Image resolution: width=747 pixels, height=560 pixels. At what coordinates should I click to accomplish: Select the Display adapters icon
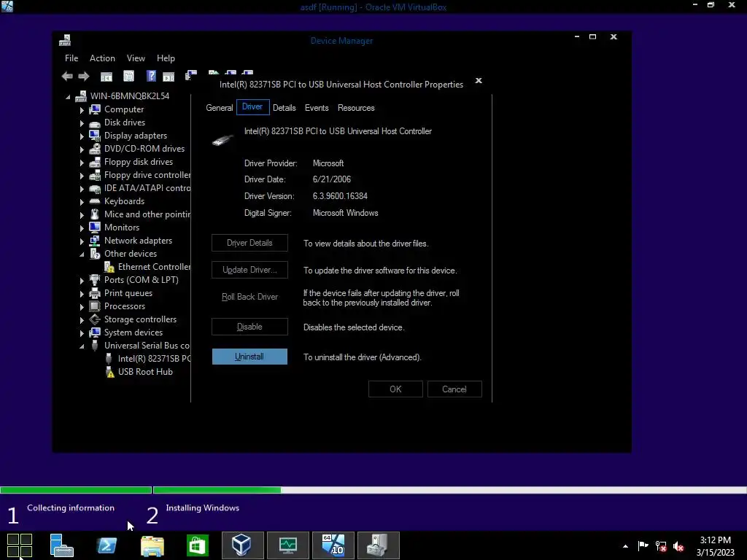coord(95,136)
